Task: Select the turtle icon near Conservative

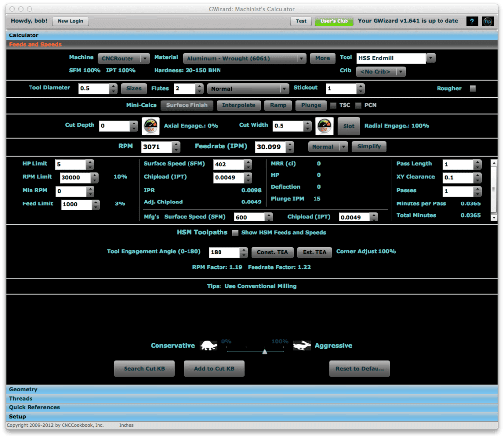Action: 209,345
